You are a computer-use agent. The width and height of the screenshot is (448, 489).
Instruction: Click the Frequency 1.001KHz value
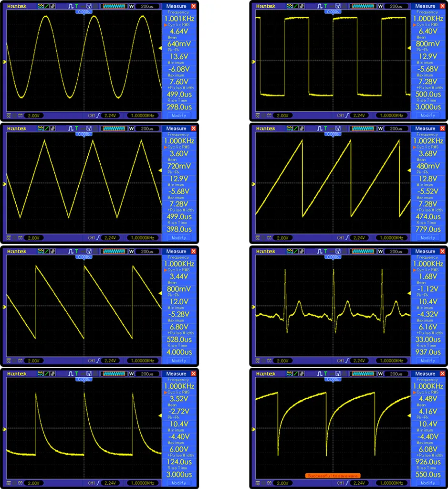pos(179,19)
